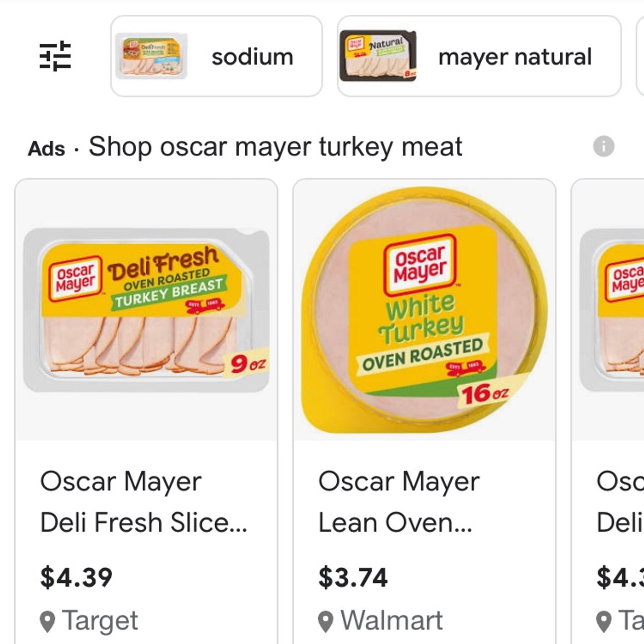Click the Target store name

pyautogui.click(x=100, y=621)
